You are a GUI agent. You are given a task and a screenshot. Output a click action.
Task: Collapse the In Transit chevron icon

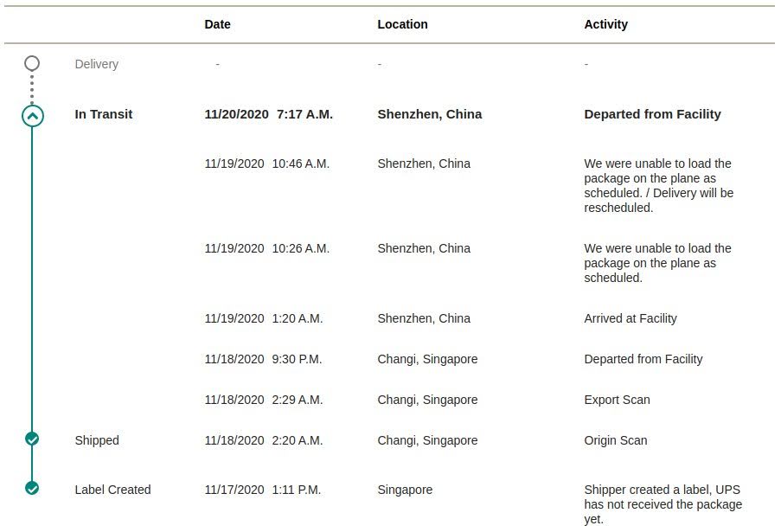[32, 116]
